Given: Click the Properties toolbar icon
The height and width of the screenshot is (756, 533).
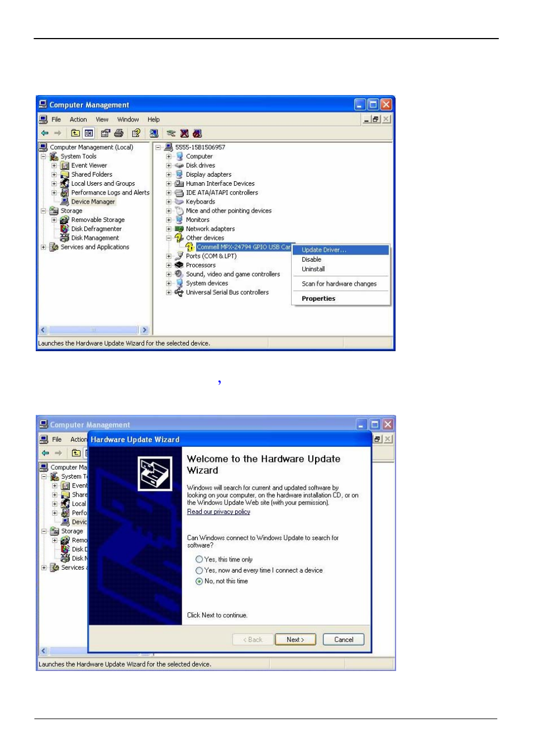Looking at the screenshot, I should coord(105,133).
